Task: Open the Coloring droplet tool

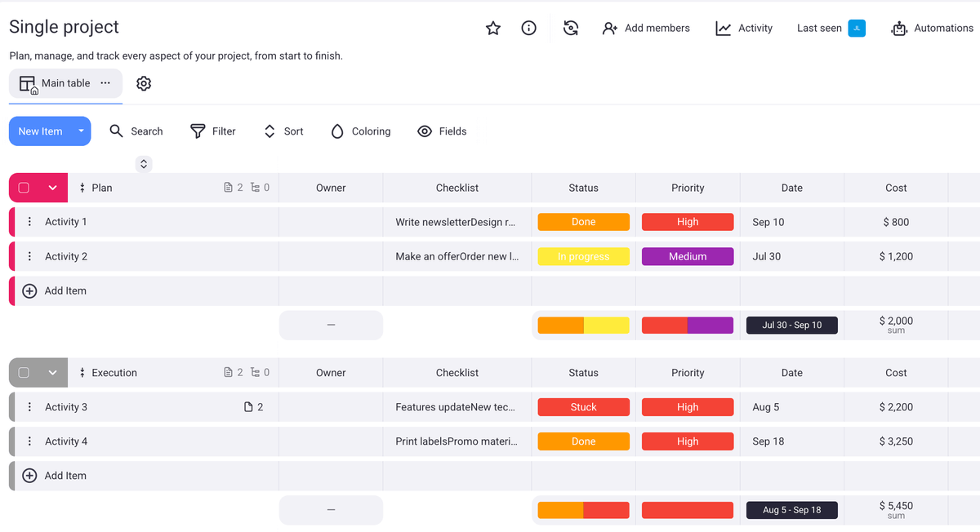Action: (x=337, y=131)
